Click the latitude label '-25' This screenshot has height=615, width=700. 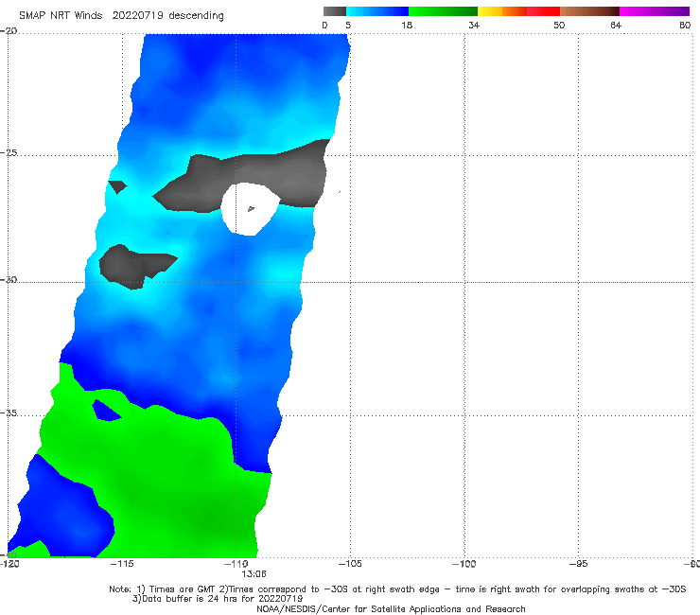pyautogui.click(x=9, y=152)
